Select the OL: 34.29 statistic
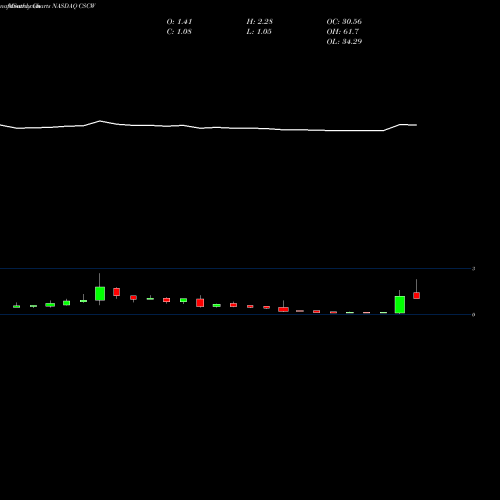 344,42
